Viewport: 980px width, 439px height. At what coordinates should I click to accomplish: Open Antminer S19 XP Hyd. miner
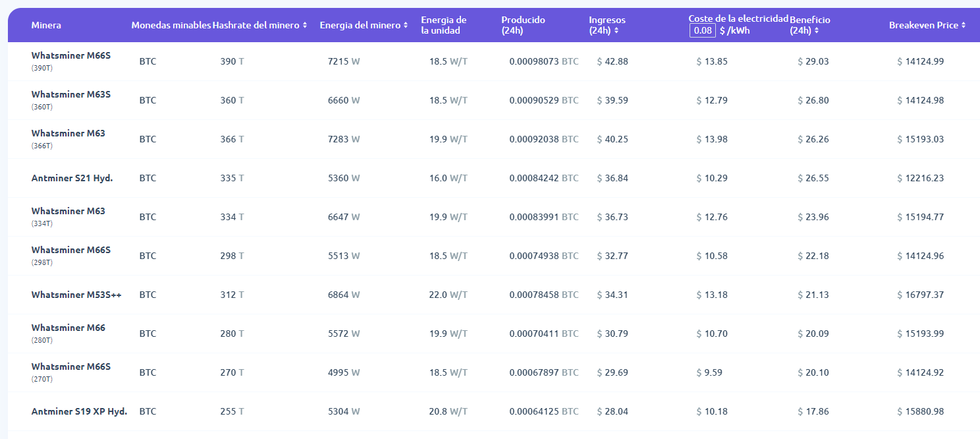coord(79,411)
